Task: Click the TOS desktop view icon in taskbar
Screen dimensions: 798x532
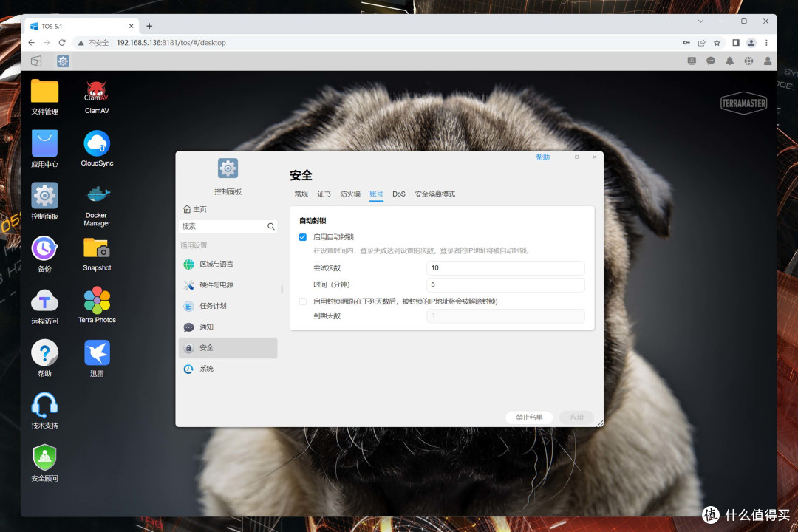Action: [x=36, y=61]
